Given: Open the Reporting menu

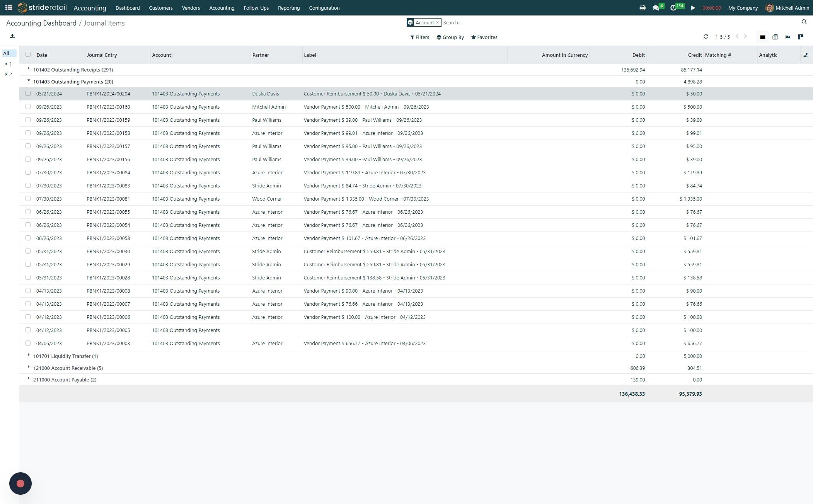Looking at the screenshot, I should point(288,8).
